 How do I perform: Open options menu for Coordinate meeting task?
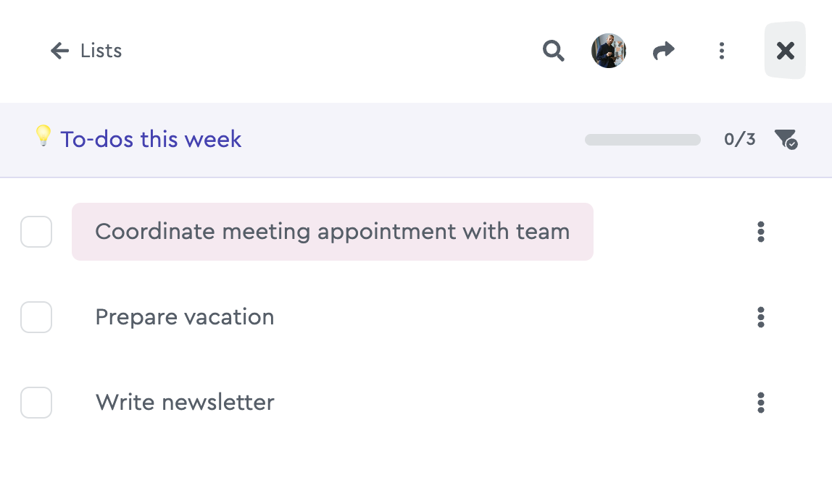pos(761,232)
